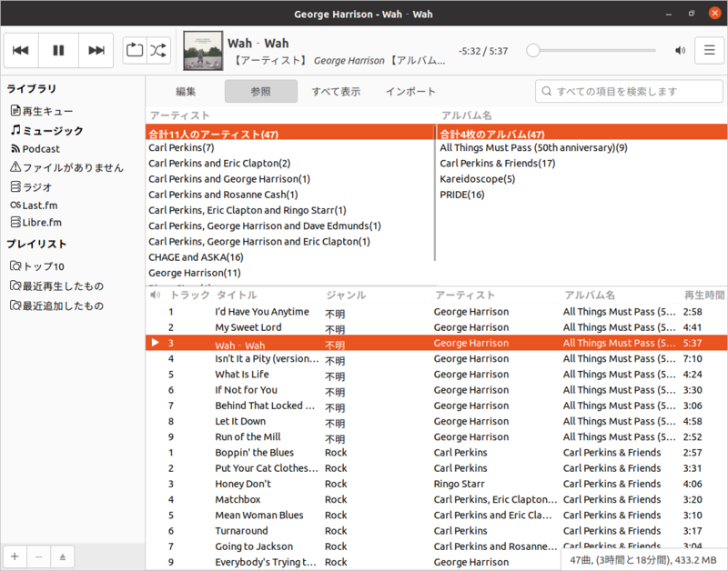Open the Podcast source
Screen dimensions: 728x571
coord(35,149)
